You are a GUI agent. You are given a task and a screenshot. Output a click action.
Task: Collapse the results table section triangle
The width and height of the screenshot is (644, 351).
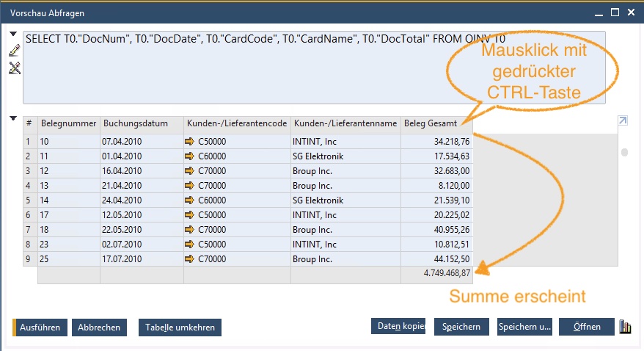[13, 119]
